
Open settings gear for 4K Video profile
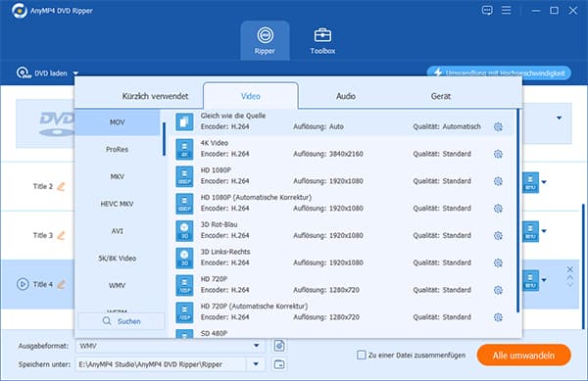pos(498,154)
